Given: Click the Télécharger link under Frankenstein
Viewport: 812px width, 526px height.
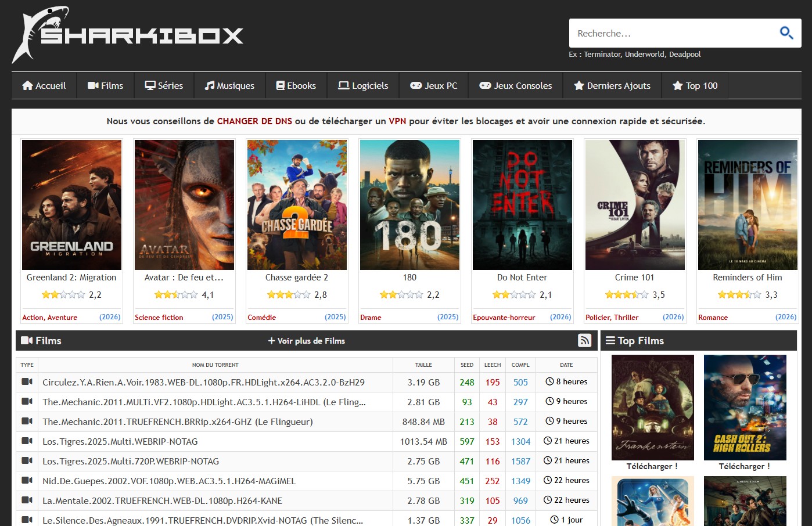Looking at the screenshot, I should (652, 466).
